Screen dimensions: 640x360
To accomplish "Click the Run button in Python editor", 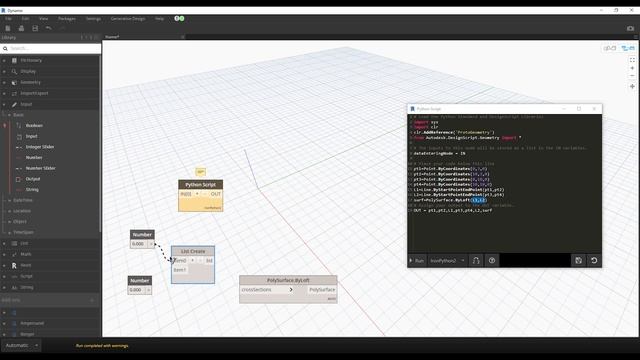I will [417, 260].
